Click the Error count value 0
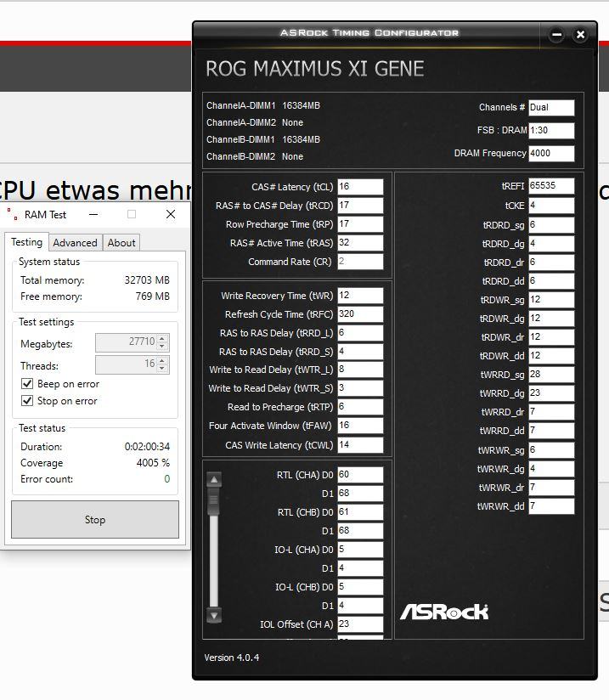Viewport: 609px width, 700px height. [x=167, y=479]
